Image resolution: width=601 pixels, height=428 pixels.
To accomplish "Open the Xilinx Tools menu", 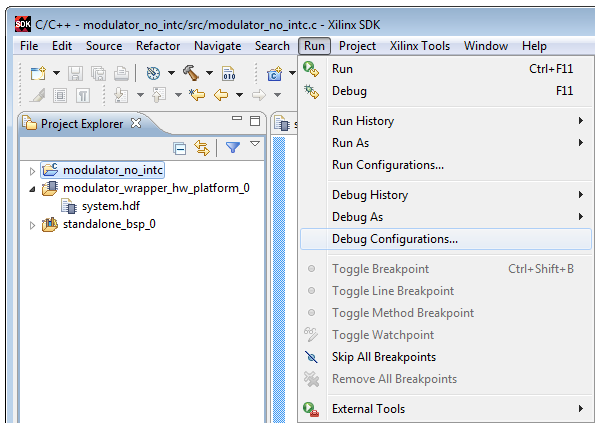I will tap(420, 46).
